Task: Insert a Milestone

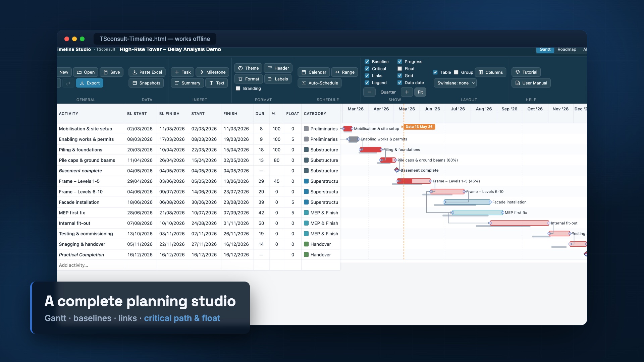Action: 212,72
